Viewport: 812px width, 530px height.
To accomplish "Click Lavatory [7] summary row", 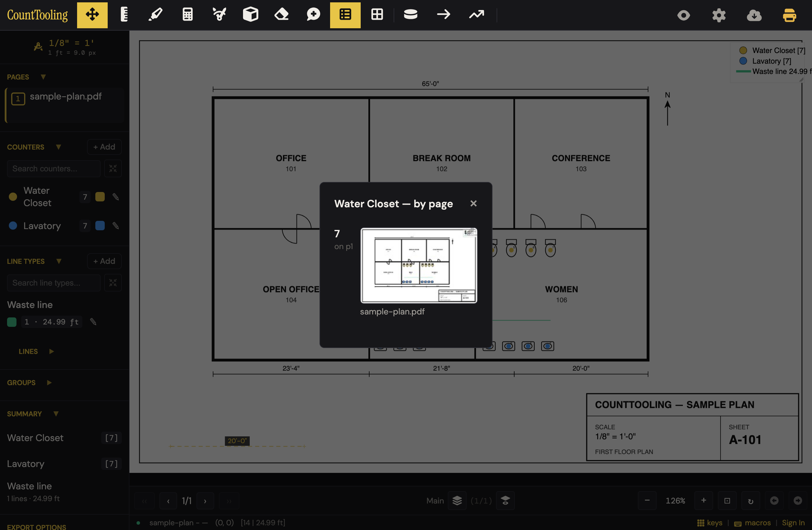I will 64,464.
